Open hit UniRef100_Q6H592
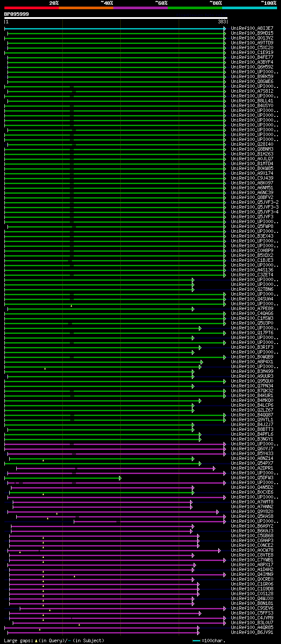Viewport: 281px width, 644px height. pyautogui.click(x=252, y=67)
